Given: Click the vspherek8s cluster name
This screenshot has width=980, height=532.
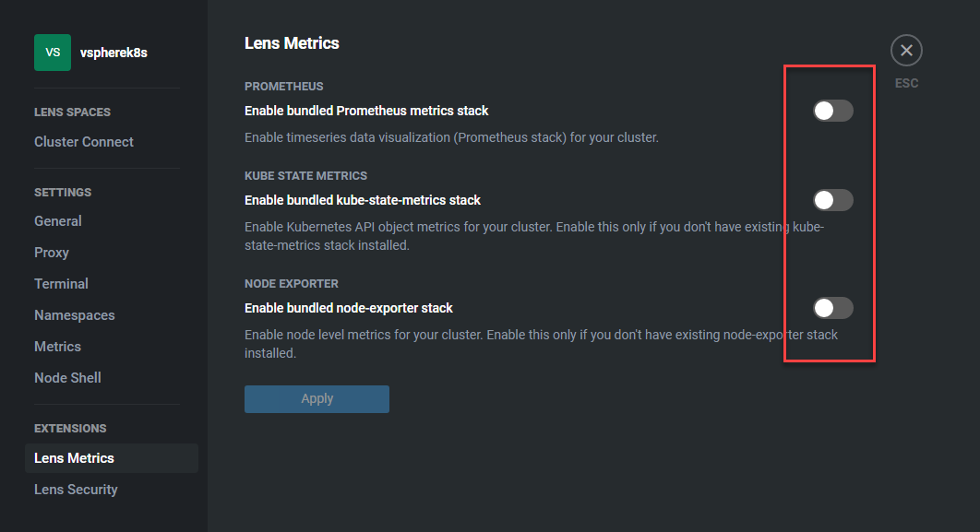Looking at the screenshot, I should [x=114, y=53].
